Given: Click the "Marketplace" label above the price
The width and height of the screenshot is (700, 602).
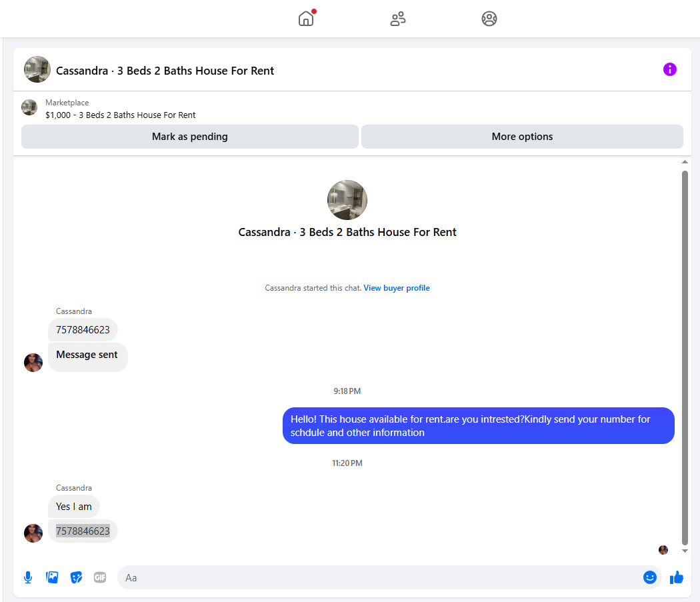Looking at the screenshot, I should (67, 103).
